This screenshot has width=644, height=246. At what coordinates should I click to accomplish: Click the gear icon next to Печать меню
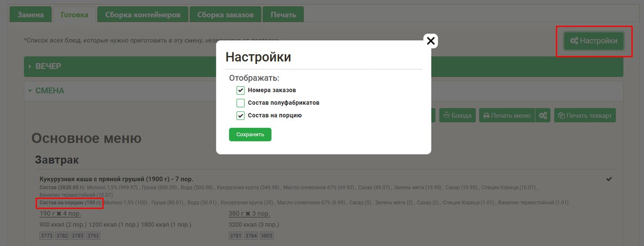(543, 115)
